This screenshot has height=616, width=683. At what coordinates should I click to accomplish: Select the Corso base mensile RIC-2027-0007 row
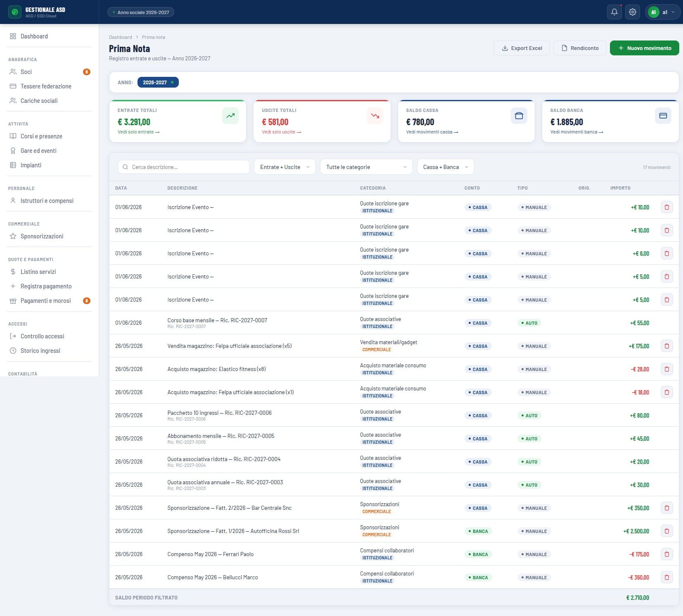click(394, 323)
